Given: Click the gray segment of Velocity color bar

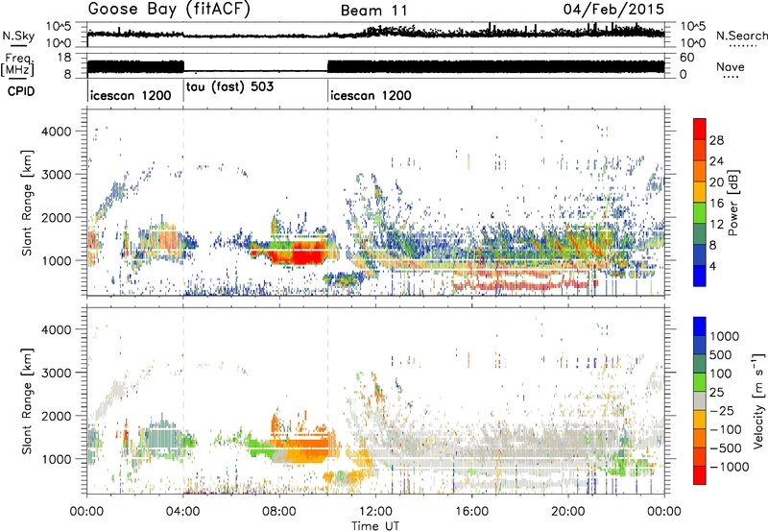Looking at the screenshot, I should tap(700, 401).
